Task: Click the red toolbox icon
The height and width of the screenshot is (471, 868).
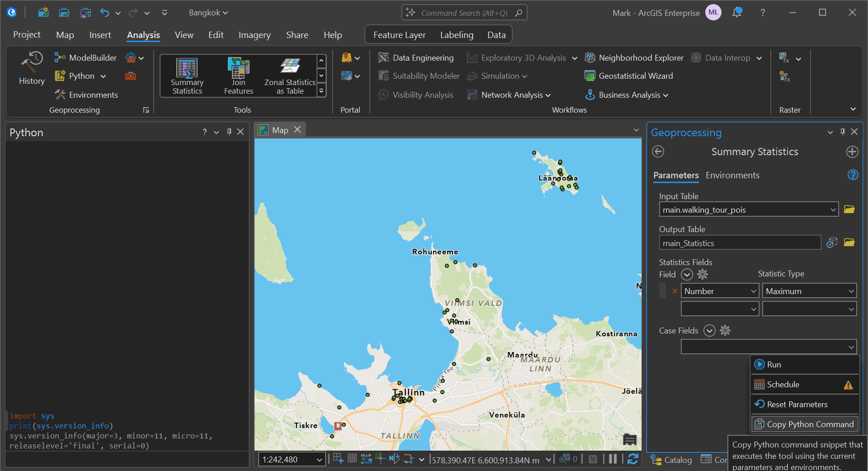Action: tap(131, 76)
